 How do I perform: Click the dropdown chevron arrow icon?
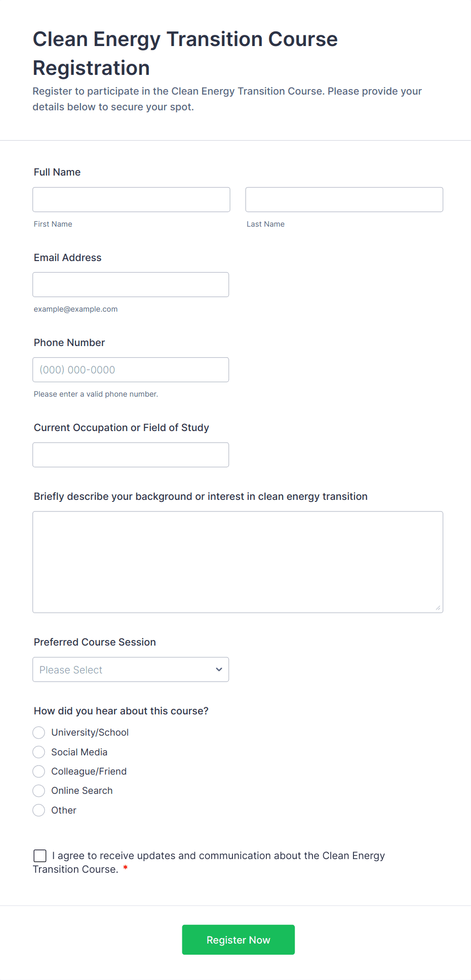click(219, 669)
